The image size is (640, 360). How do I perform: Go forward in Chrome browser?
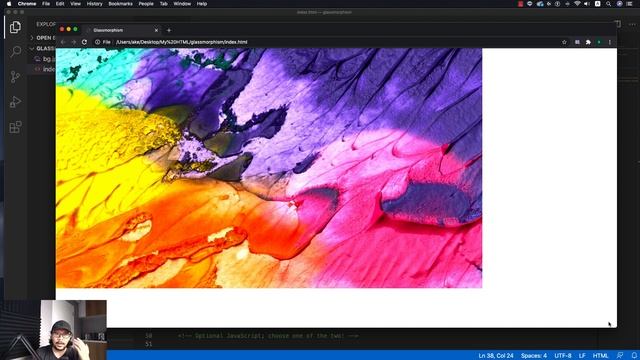(x=73, y=42)
